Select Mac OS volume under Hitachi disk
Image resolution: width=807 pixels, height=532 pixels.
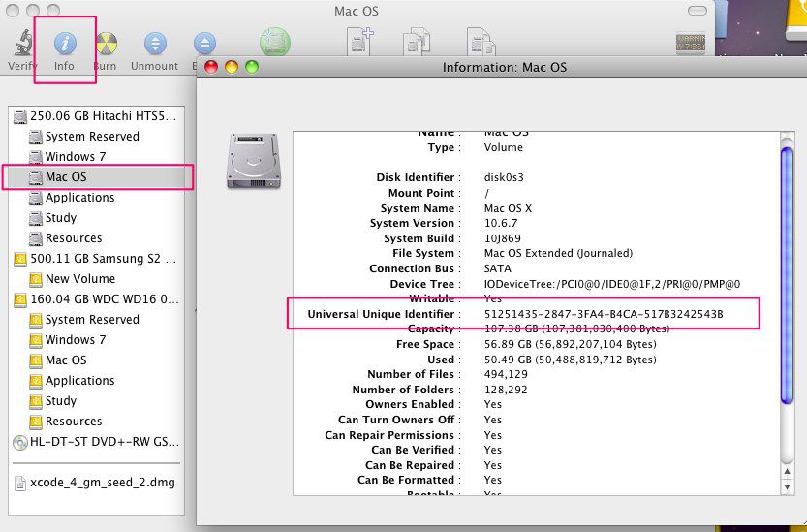coord(98,177)
